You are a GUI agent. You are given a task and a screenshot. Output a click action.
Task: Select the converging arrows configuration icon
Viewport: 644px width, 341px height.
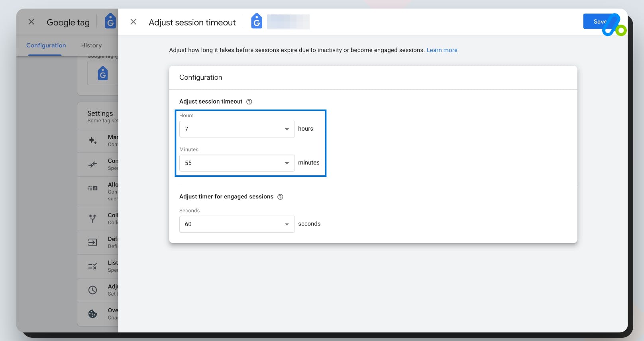coord(92,164)
